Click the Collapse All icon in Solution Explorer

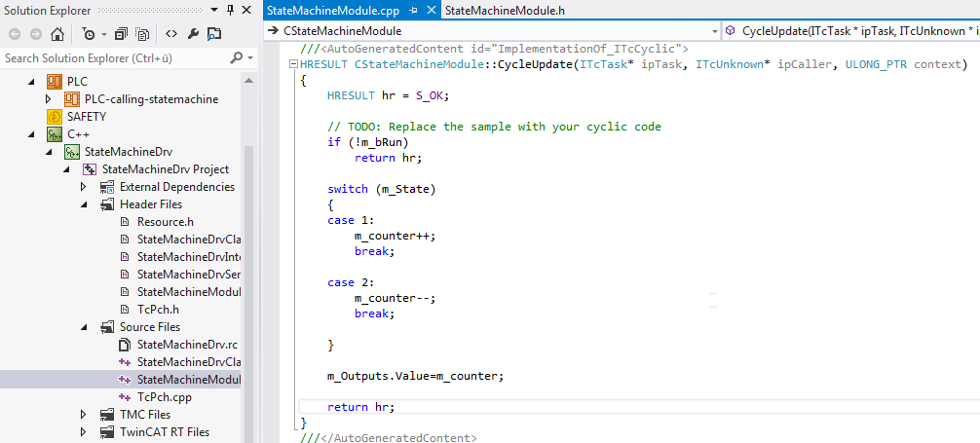tap(121, 34)
